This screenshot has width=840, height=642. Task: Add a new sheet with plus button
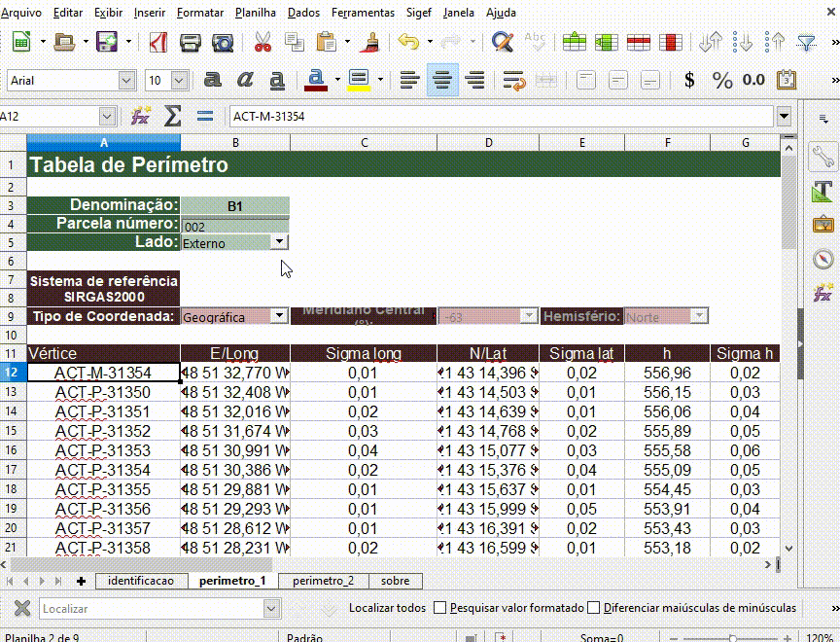click(x=81, y=581)
